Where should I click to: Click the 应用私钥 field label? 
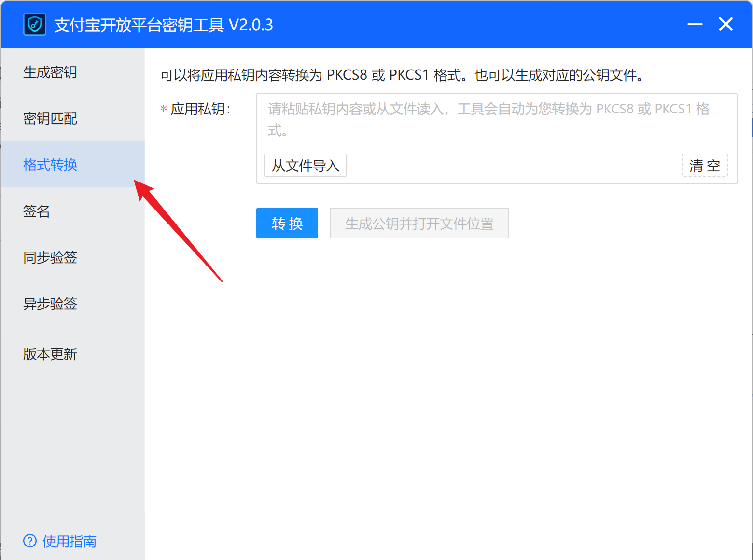pos(200,109)
